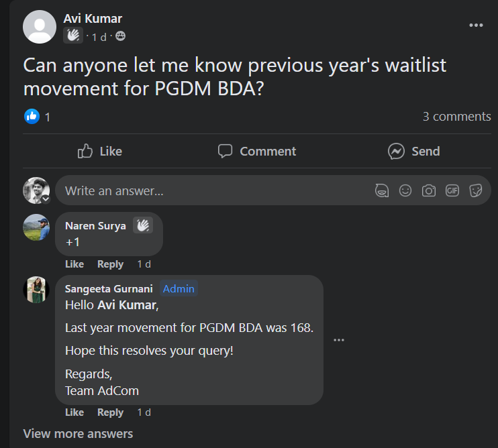The width and height of the screenshot is (498, 448).
Task: Send post via Messenger Send button
Action: tap(414, 152)
